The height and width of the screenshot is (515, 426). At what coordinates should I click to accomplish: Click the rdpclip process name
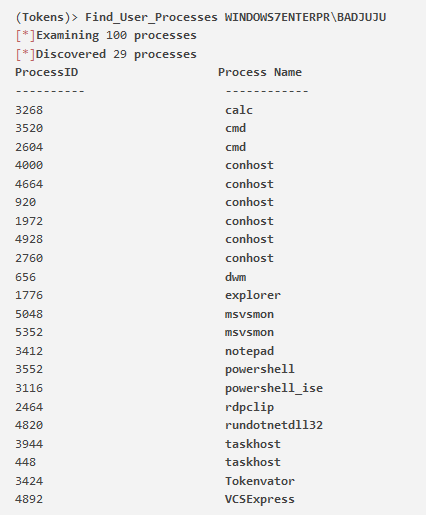pyautogui.click(x=249, y=407)
